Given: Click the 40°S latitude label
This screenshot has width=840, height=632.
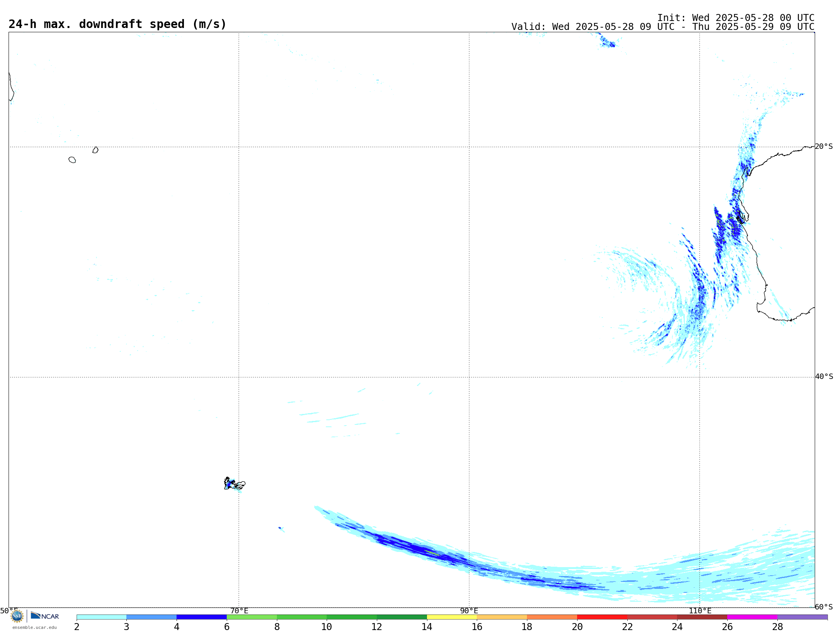Looking at the screenshot, I should coord(824,377).
